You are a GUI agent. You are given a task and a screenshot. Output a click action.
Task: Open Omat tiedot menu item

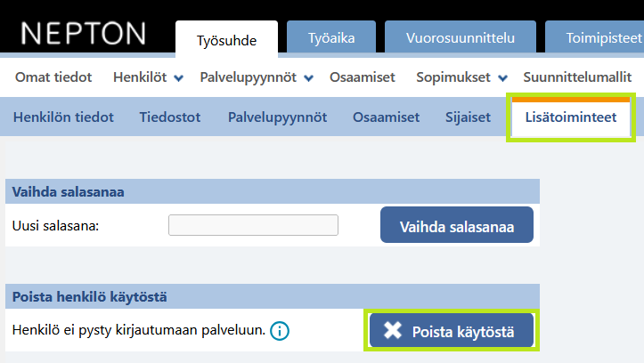pyautogui.click(x=53, y=77)
